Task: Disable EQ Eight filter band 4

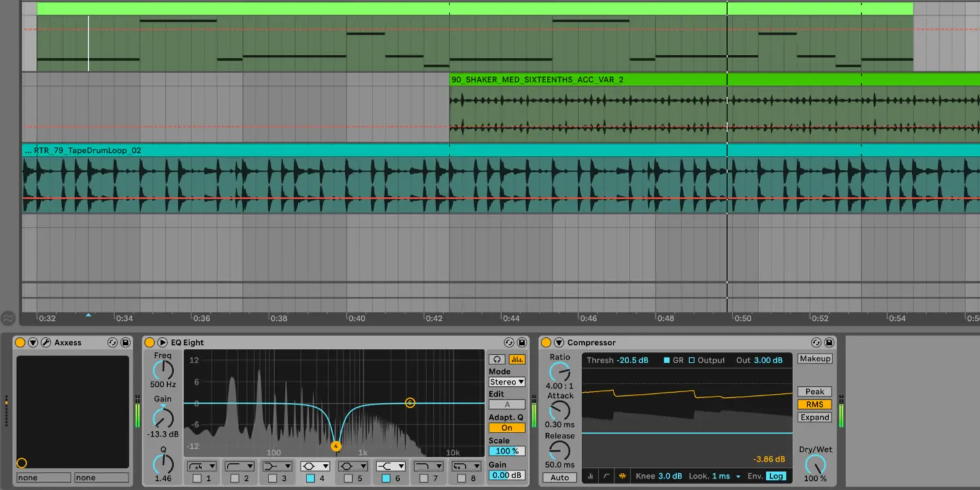Action: (310, 478)
